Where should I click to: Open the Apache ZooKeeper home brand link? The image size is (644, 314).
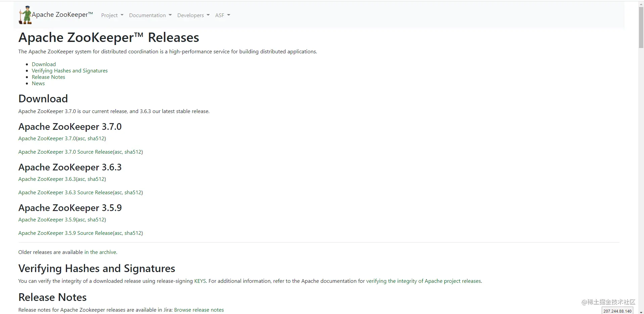tap(62, 14)
